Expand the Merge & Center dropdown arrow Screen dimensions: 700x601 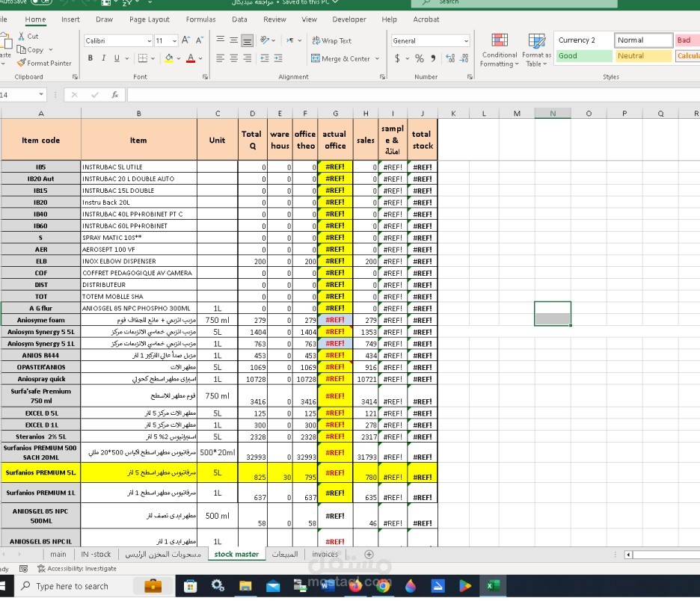(x=377, y=58)
